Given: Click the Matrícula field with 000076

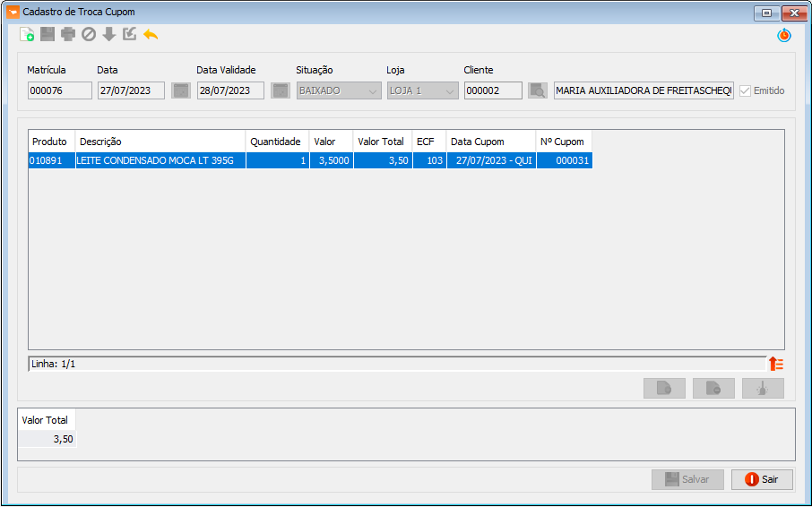Looking at the screenshot, I should coord(59,90).
